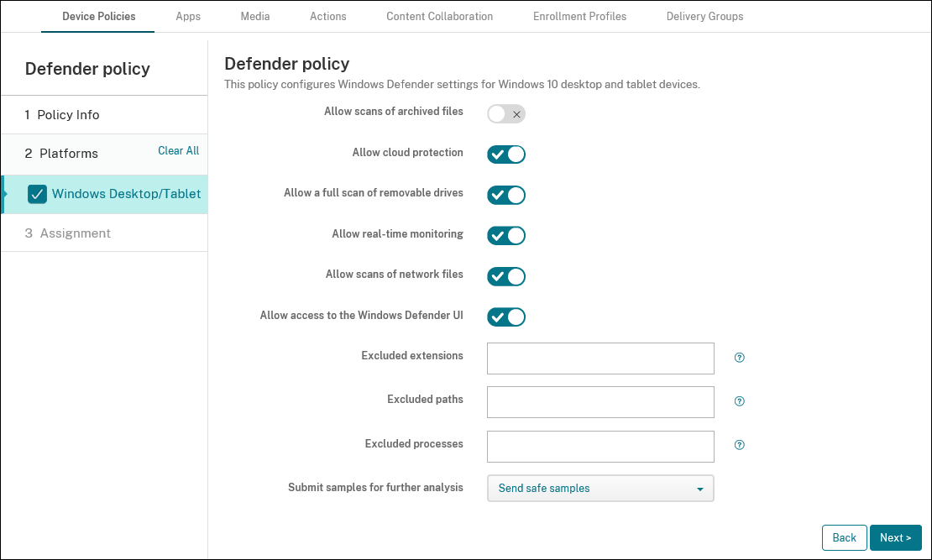This screenshot has width=932, height=560.
Task: Focus the Excluded extensions text field
Action: [x=600, y=359]
